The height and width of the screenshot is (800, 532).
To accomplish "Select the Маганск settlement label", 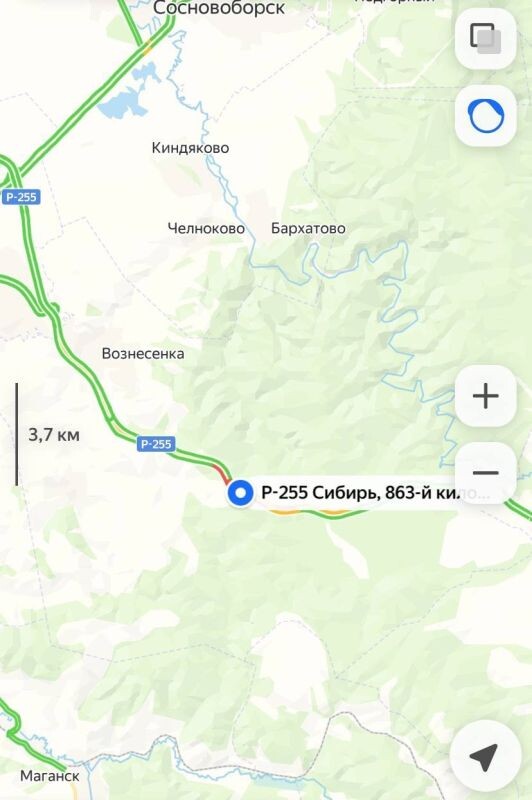I will pos(49,776).
